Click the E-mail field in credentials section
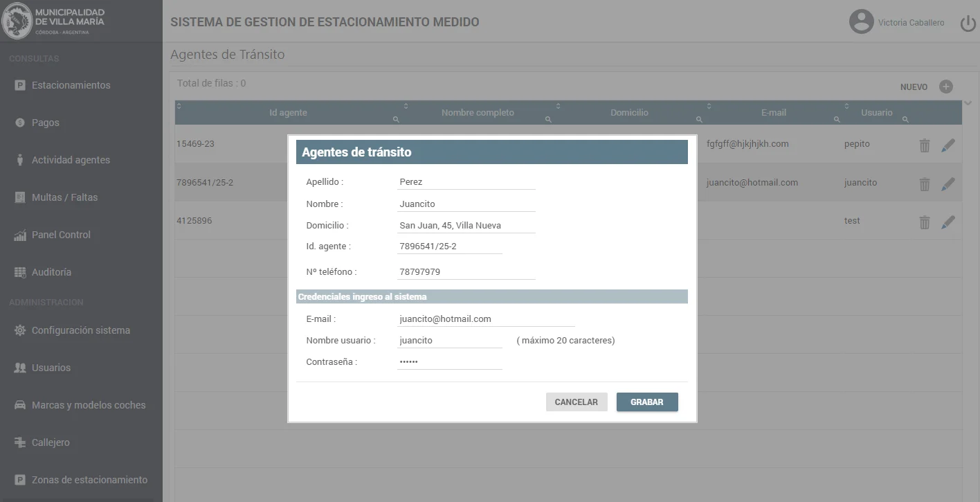Image resolution: width=980 pixels, height=502 pixels. [x=485, y=319]
